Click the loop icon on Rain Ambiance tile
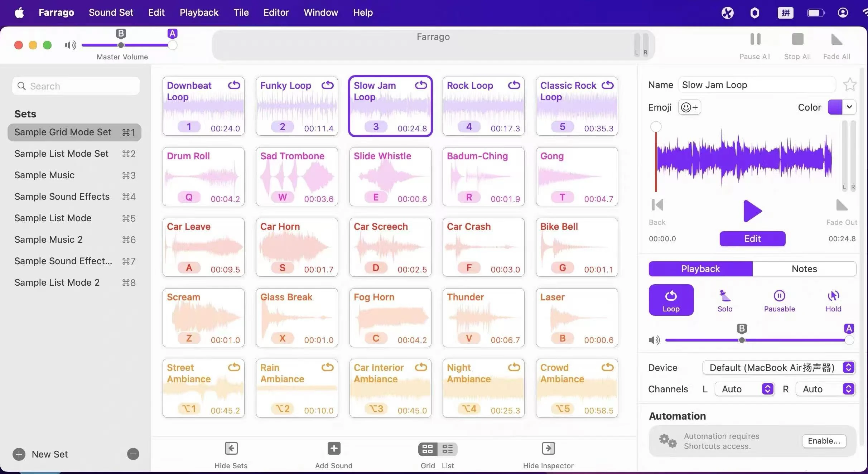The height and width of the screenshot is (474, 868). 327,367
